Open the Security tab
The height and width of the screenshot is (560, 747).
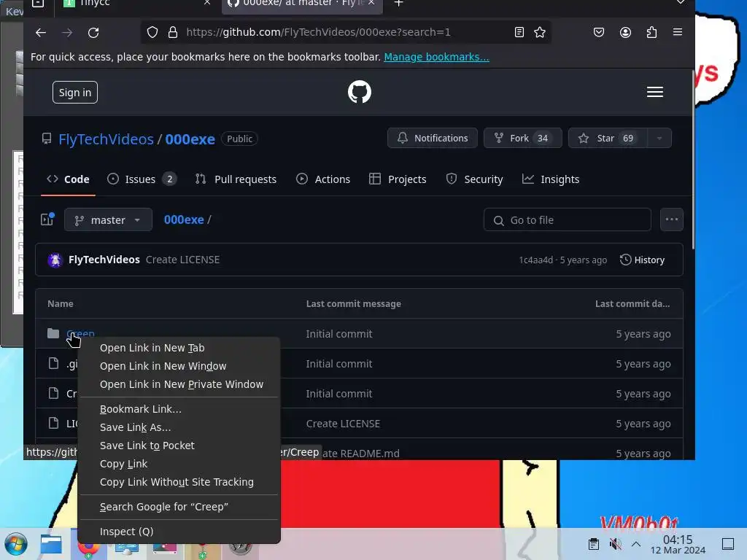[474, 179]
